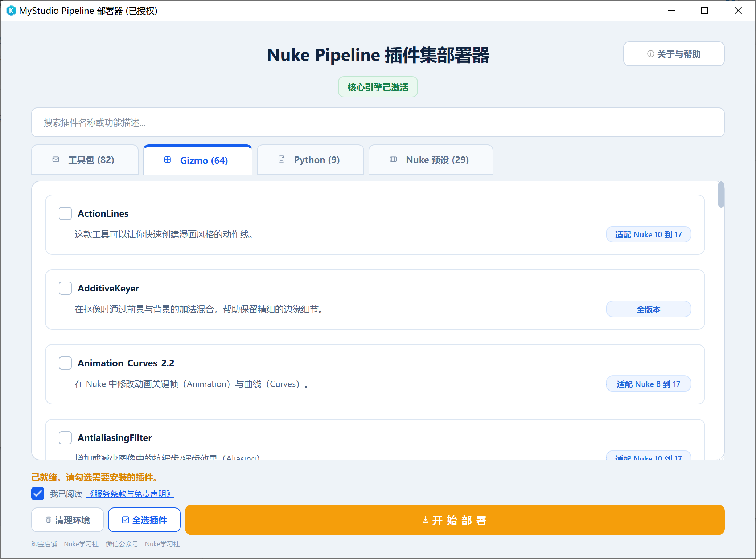Maximize the MyStudio Pipeline window
This screenshot has height=559, width=756.
pos(704,11)
